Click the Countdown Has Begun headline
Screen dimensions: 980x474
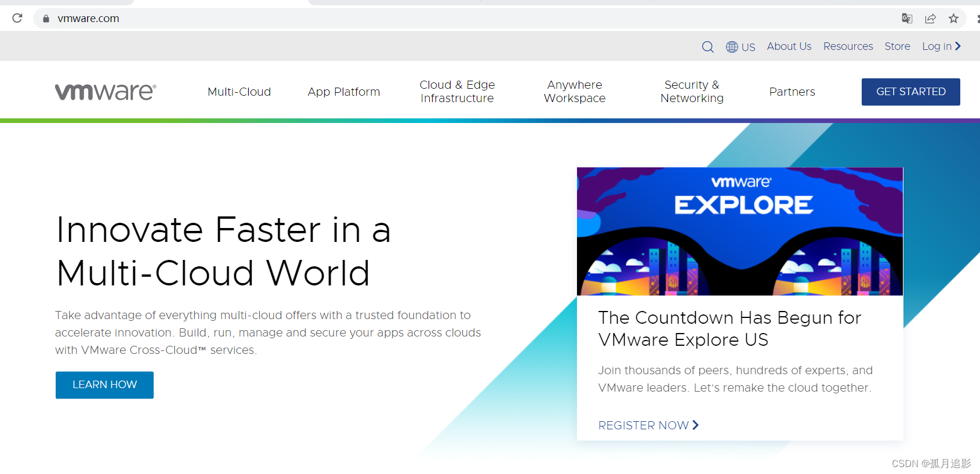pyautogui.click(x=729, y=328)
